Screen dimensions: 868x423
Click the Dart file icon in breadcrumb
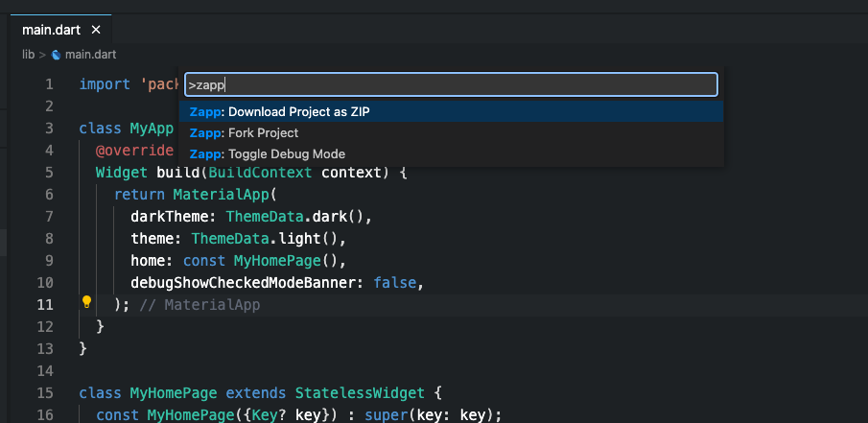coord(56,55)
